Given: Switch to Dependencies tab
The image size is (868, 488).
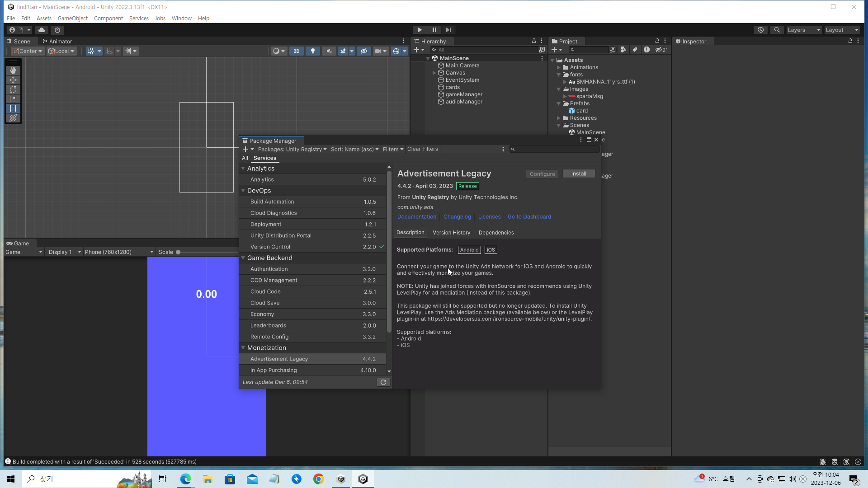Looking at the screenshot, I should (x=496, y=233).
